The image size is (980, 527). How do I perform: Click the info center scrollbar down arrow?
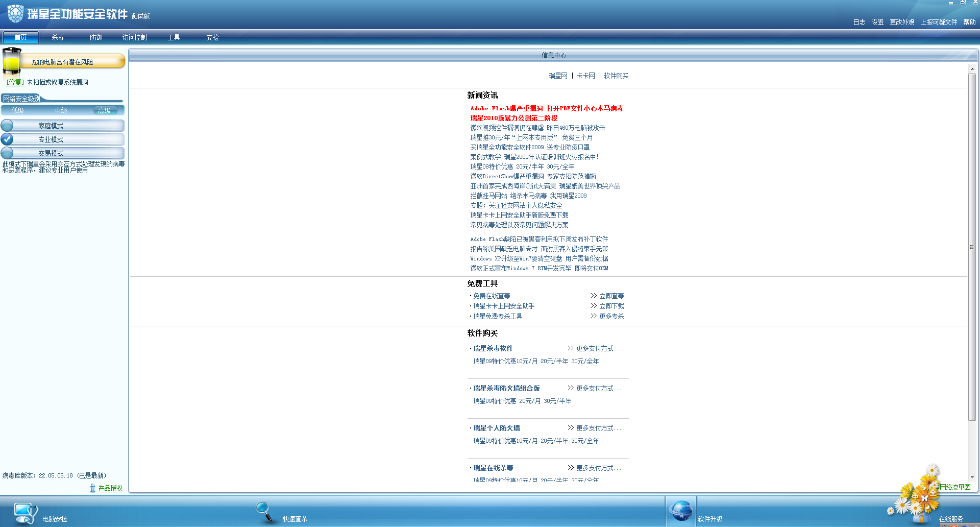(x=972, y=477)
